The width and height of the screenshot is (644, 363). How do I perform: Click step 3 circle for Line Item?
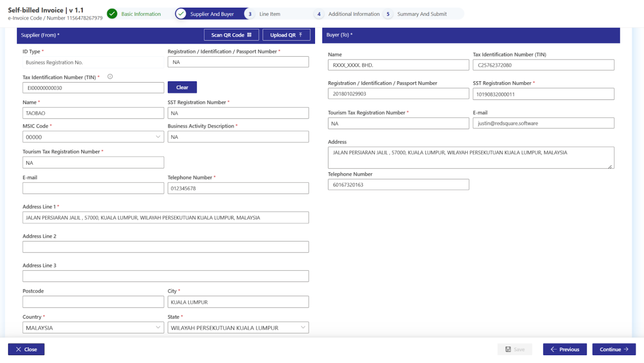pyautogui.click(x=250, y=14)
